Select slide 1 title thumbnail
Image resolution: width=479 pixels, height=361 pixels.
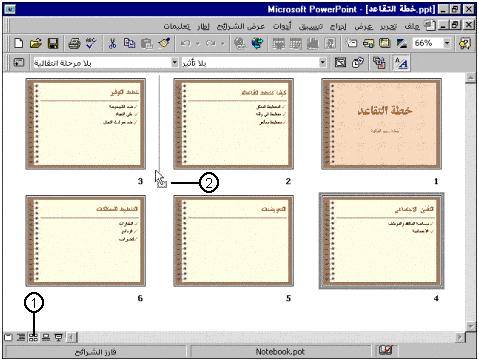click(382, 124)
